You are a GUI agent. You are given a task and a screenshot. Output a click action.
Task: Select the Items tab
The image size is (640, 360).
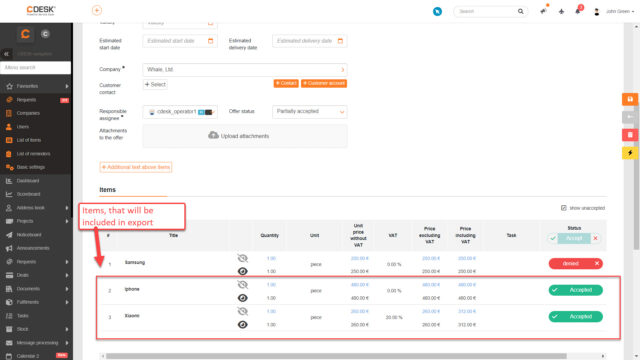(107, 190)
